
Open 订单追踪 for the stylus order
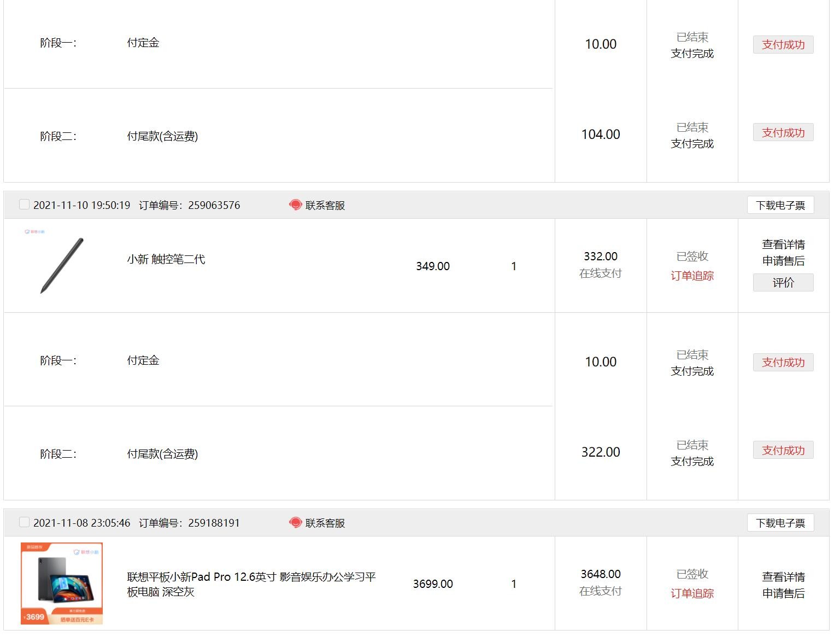(x=692, y=276)
